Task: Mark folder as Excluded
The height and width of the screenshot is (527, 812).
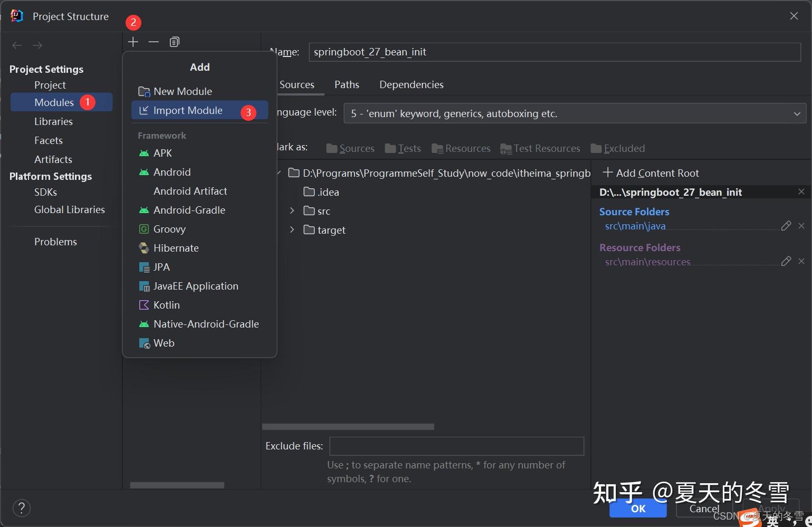Action: pyautogui.click(x=618, y=148)
